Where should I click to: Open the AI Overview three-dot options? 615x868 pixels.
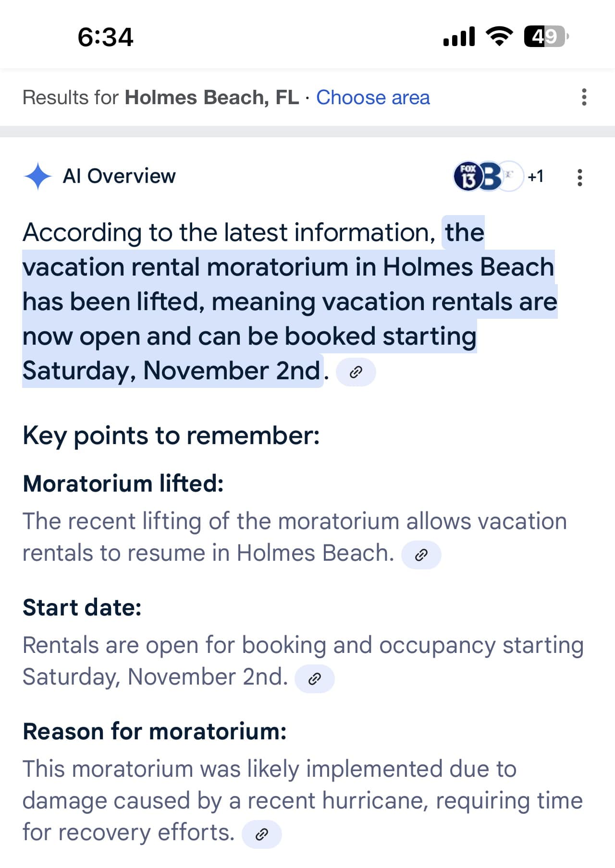[x=580, y=177]
